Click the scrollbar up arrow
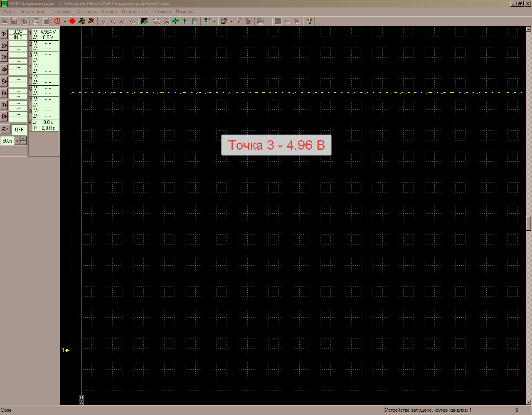This screenshot has width=532, height=415. click(528, 30)
